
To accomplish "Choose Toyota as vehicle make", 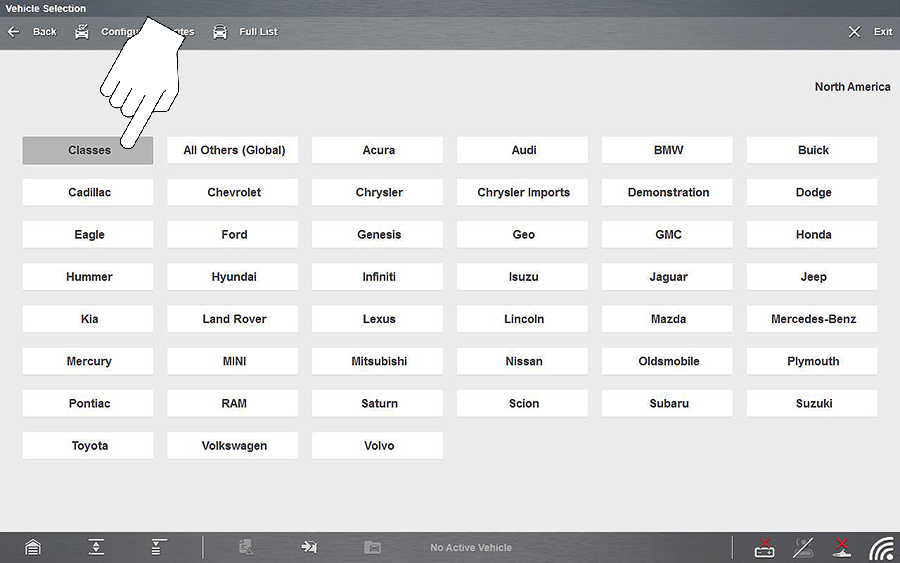I will pyautogui.click(x=88, y=446).
